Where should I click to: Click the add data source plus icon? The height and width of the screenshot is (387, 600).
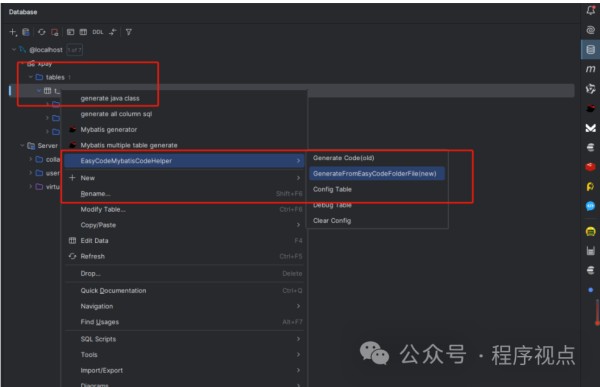coord(13,32)
